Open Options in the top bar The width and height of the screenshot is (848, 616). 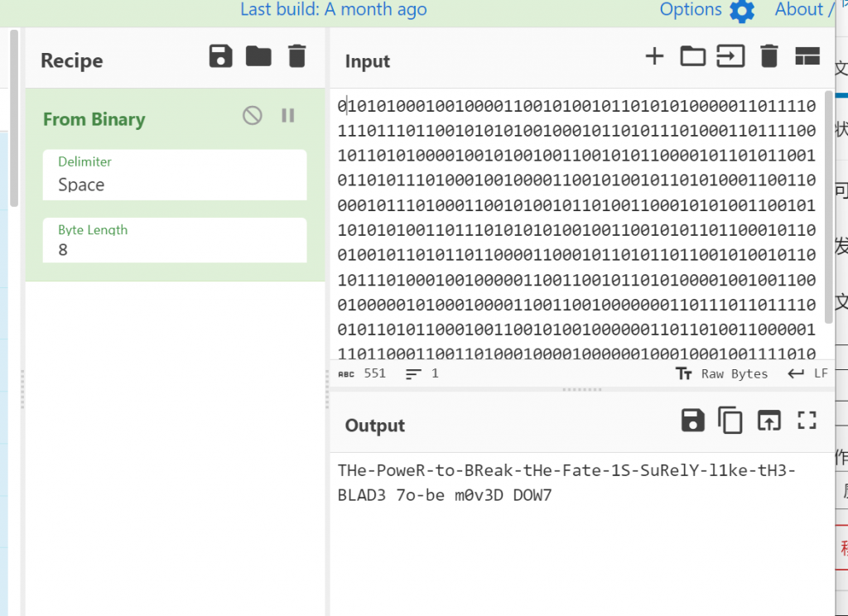706,10
